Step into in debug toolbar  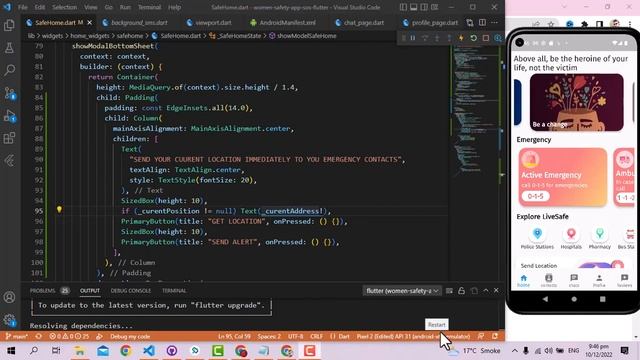pos(437,38)
